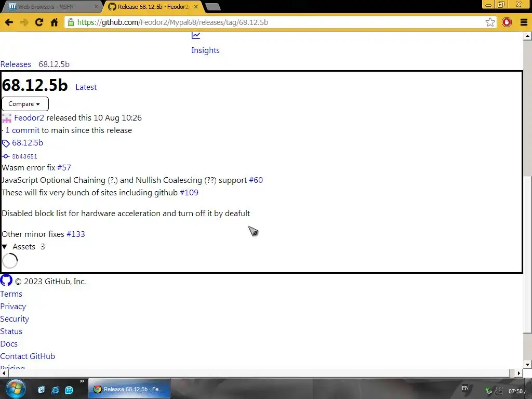
Task: Click the Release 68.12.5b taskbar button
Action: pyautogui.click(x=129, y=389)
